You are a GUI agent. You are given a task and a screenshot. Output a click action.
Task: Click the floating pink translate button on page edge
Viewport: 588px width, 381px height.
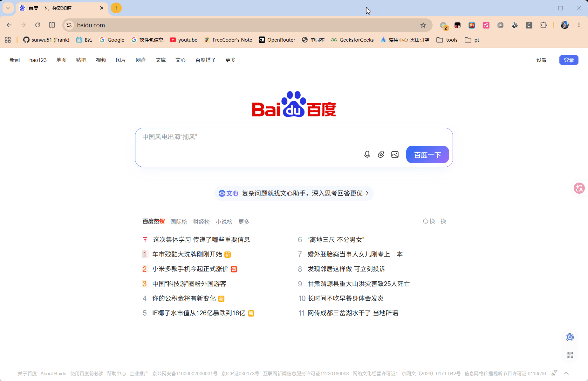[579, 188]
